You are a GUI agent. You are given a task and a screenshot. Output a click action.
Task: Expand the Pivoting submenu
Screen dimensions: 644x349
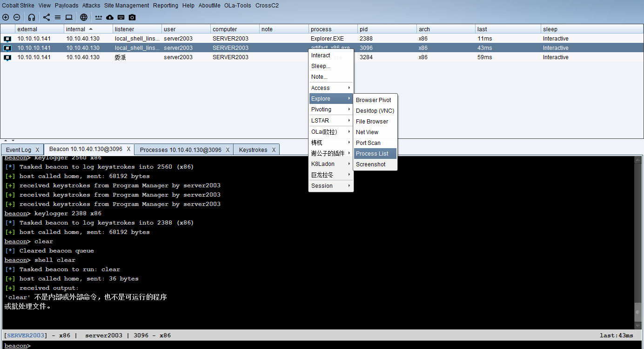point(331,109)
